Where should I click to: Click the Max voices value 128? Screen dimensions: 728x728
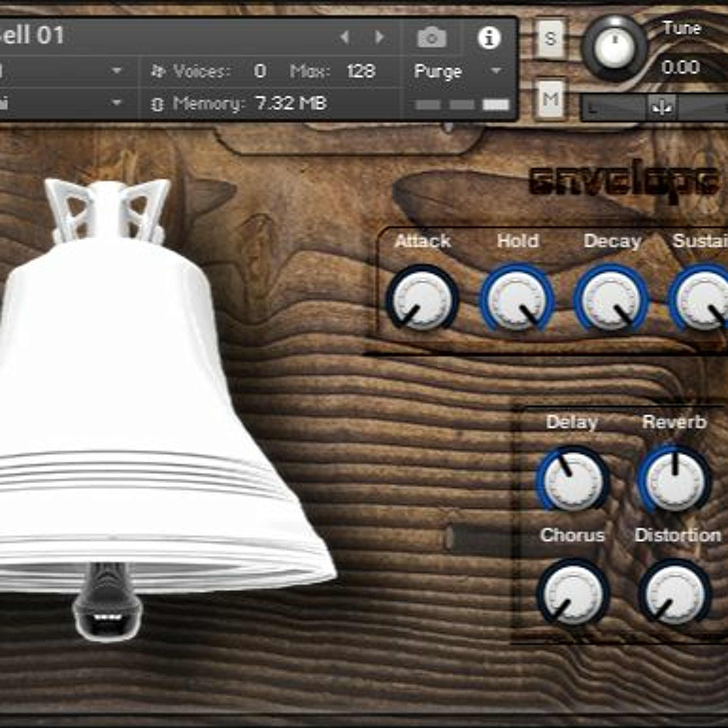click(x=361, y=71)
